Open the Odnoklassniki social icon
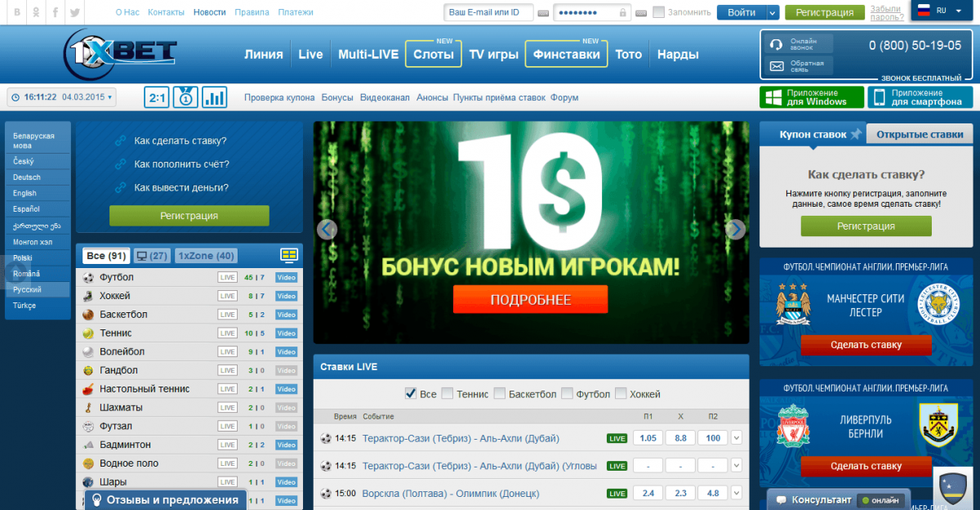This screenshot has height=510, width=980. [x=36, y=13]
